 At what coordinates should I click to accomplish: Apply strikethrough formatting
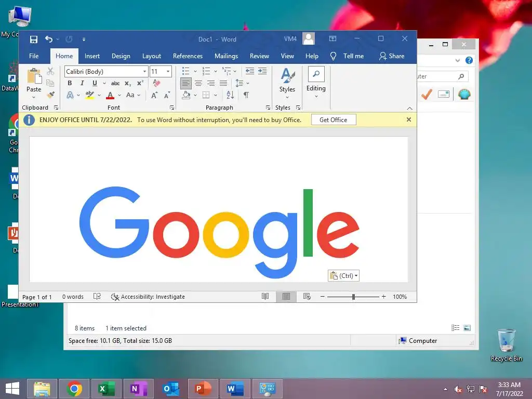coord(115,83)
